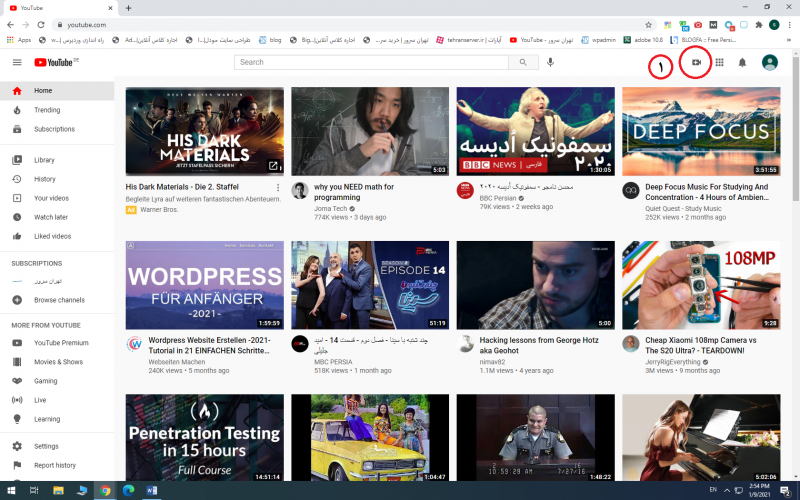Bookmark this page with star icon
The image size is (800, 500).
click(648, 24)
